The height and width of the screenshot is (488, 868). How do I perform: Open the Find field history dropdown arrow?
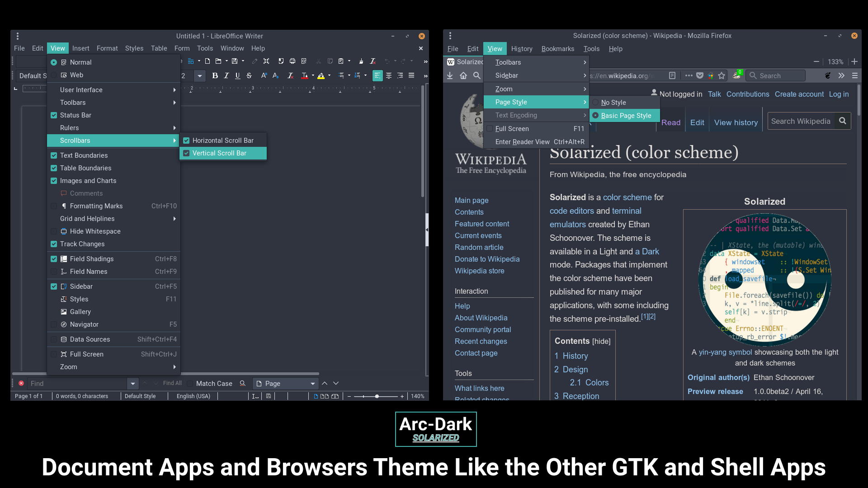coord(132,384)
